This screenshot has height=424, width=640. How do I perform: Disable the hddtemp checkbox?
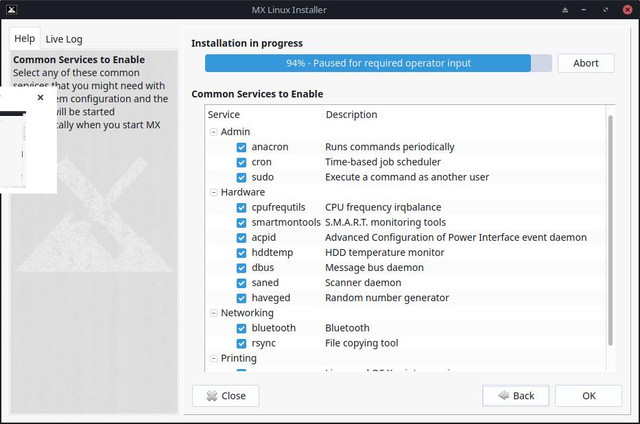click(241, 253)
